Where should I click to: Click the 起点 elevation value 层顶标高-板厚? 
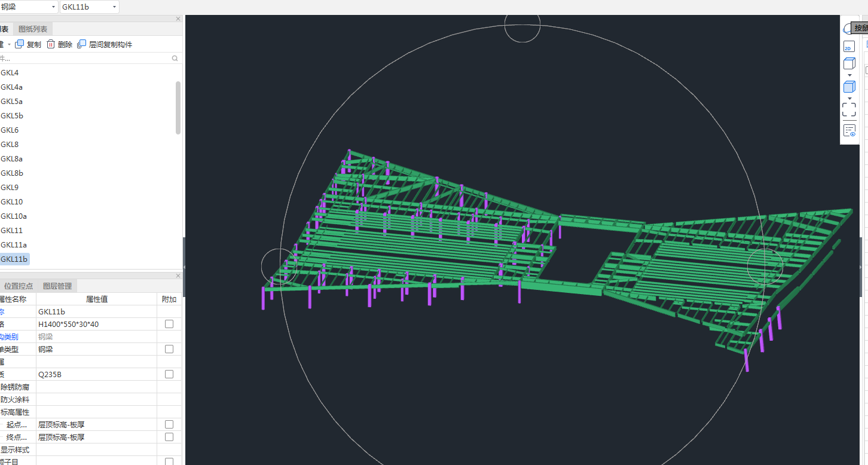click(96, 424)
